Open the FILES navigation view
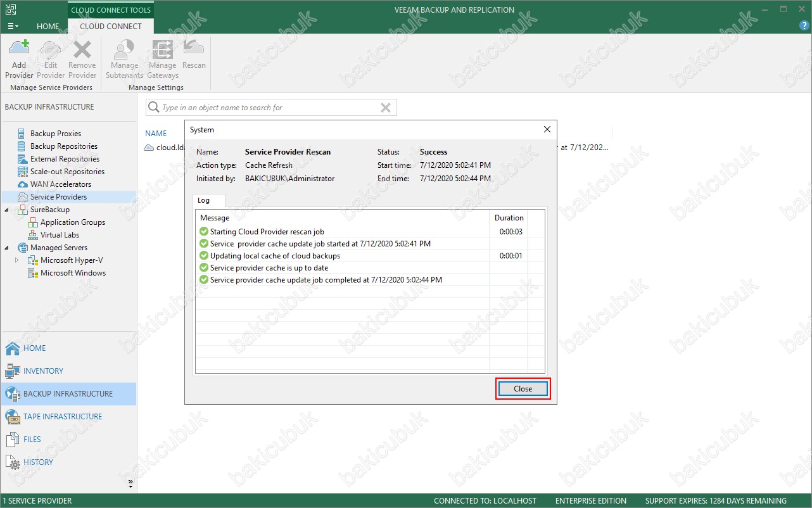This screenshot has width=812, height=508. pos(68,440)
